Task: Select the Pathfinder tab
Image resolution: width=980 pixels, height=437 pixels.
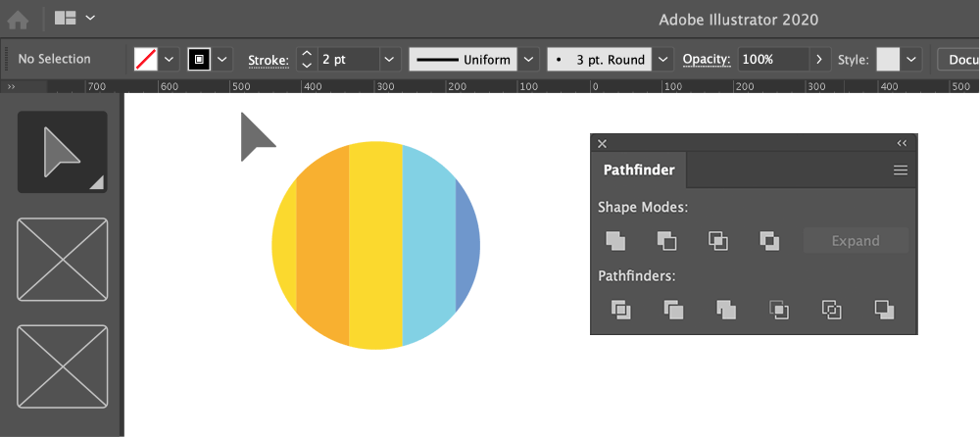Action: (639, 170)
